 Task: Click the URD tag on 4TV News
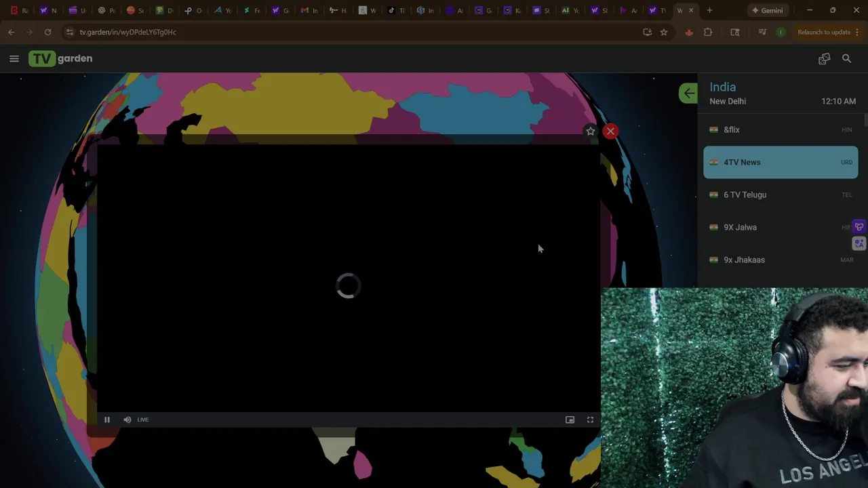tap(846, 163)
